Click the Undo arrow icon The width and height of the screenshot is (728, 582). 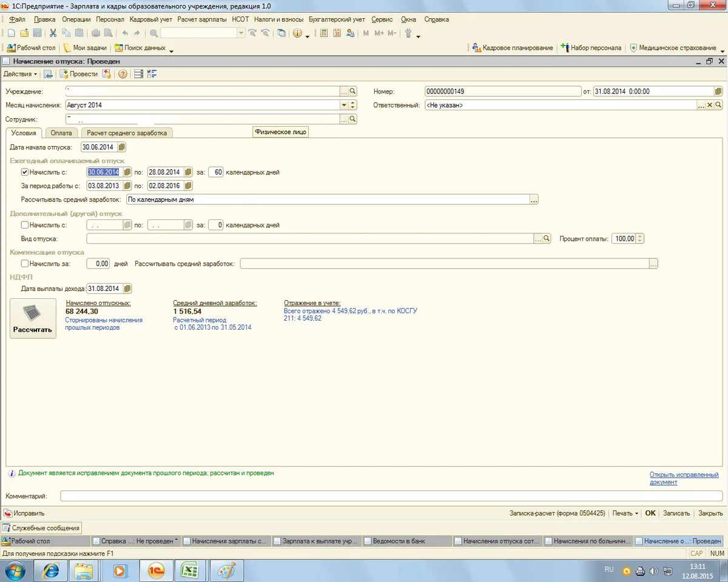125,33
